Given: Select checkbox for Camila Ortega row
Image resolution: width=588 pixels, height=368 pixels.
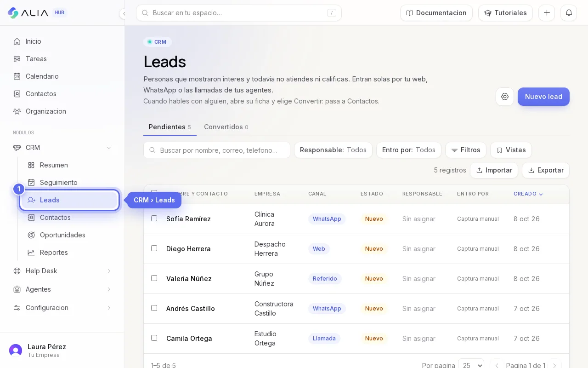Looking at the screenshot, I should click(154, 338).
